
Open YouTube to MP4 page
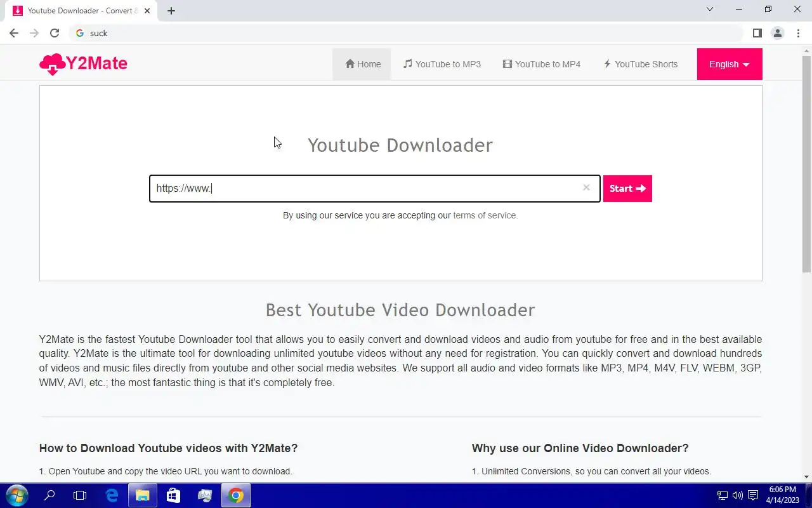[542, 64]
